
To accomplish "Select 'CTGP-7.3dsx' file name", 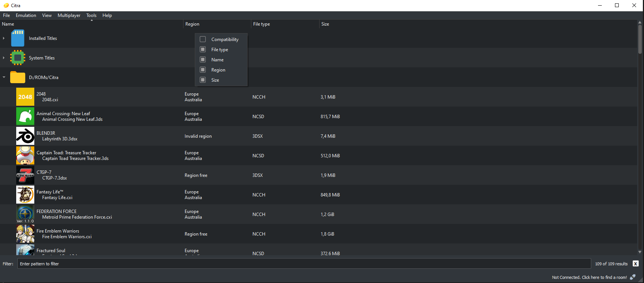I will pos(55,178).
